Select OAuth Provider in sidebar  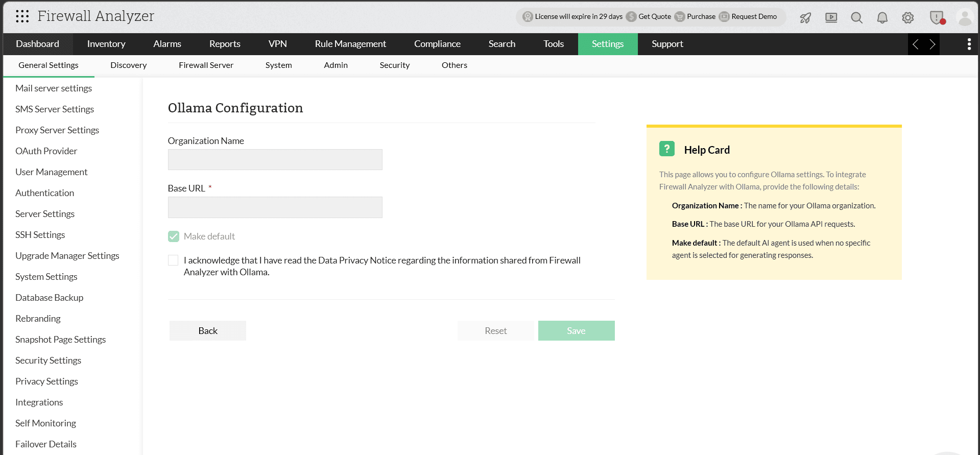(x=46, y=151)
